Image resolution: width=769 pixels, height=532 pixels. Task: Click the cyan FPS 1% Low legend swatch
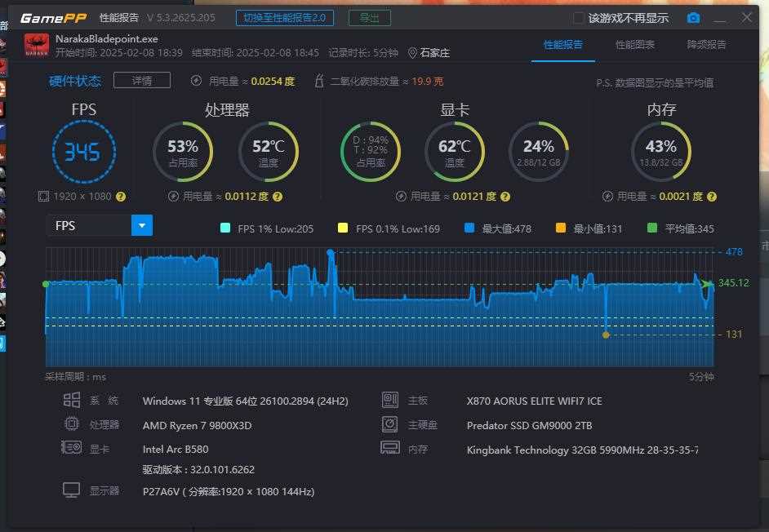[x=225, y=228]
